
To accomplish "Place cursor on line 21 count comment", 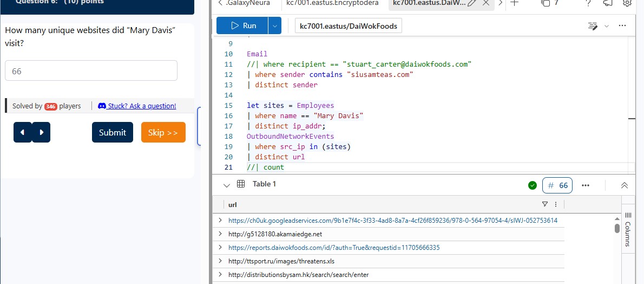I will [265, 167].
